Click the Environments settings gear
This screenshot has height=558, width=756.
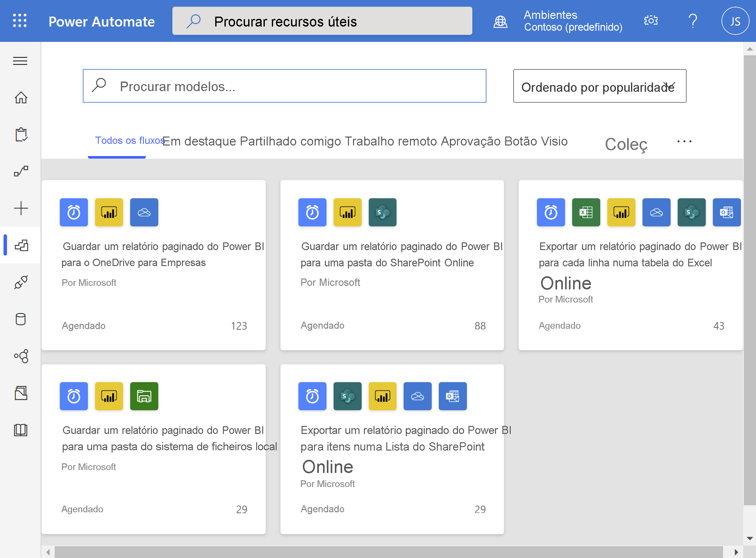(650, 21)
